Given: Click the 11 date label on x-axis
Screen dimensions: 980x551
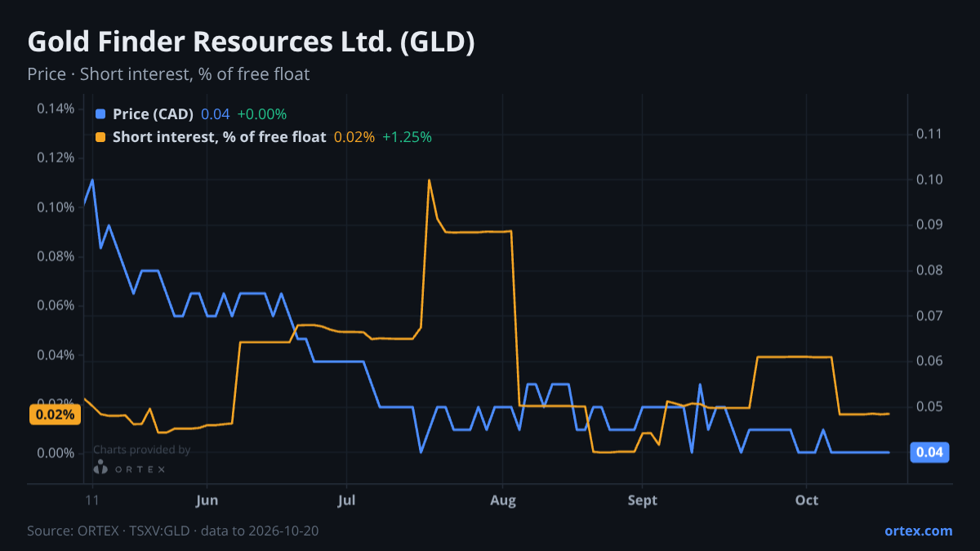Looking at the screenshot, I should click(91, 500).
